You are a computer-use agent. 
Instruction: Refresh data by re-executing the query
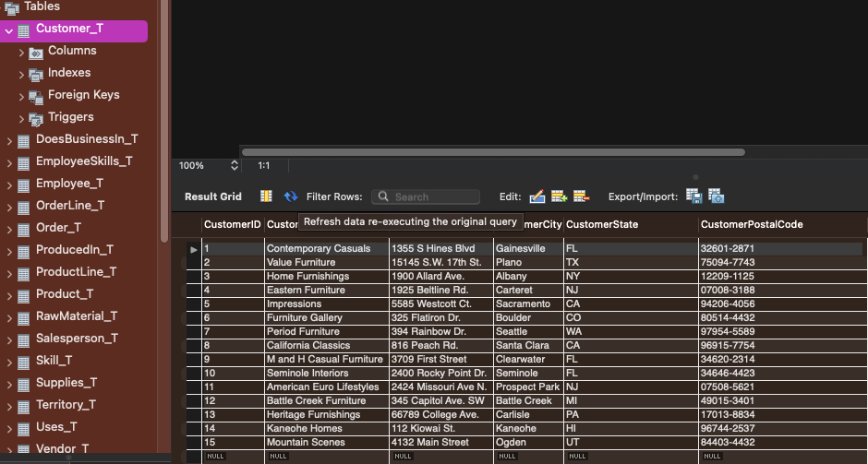tap(291, 196)
